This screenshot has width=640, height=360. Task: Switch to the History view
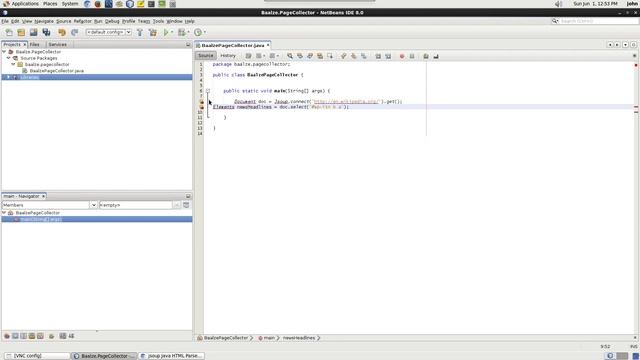pos(228,56)
